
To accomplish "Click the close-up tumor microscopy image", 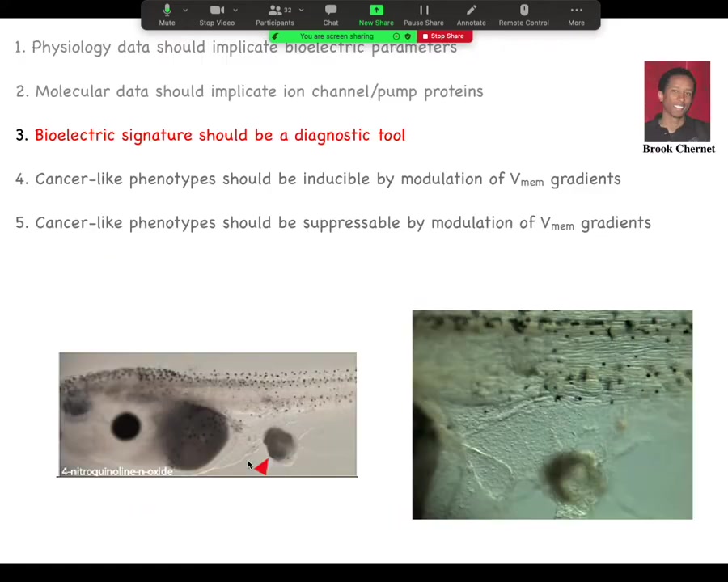I will pos(552,414).
